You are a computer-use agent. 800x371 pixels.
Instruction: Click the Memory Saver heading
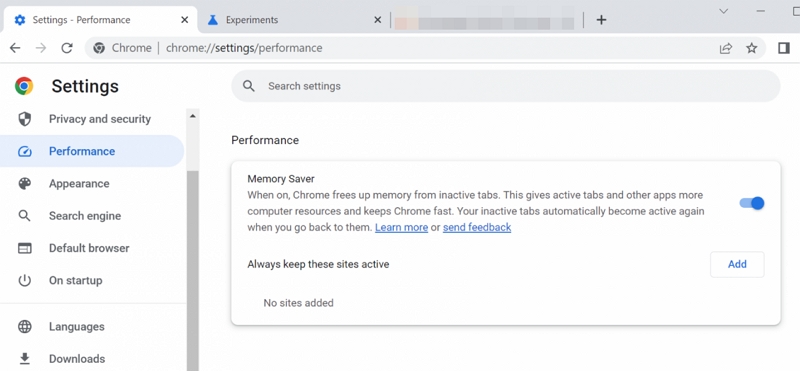point(281,179)
